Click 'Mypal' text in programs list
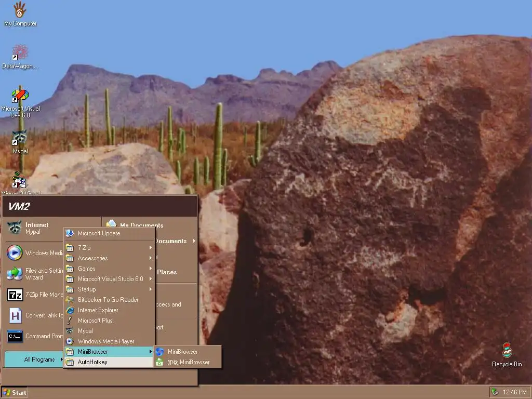Viewport: 532px width, 399px height. pos(85,331)
